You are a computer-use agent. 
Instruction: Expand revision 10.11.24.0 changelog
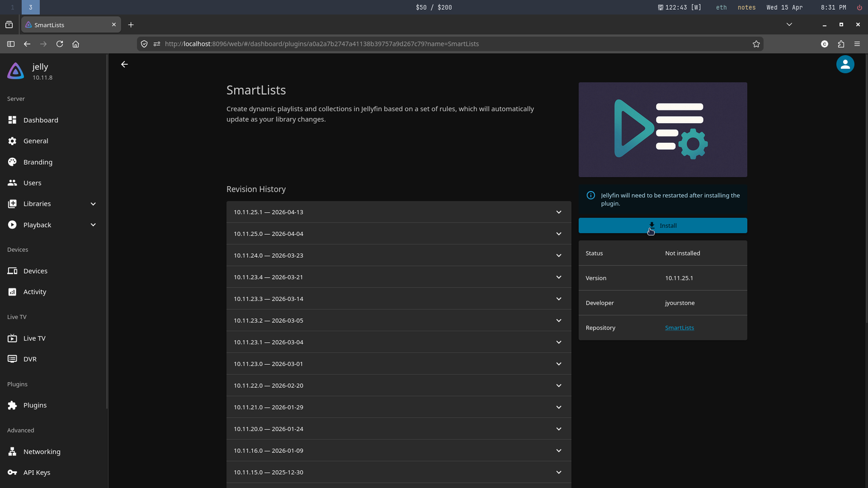point(399,256)
